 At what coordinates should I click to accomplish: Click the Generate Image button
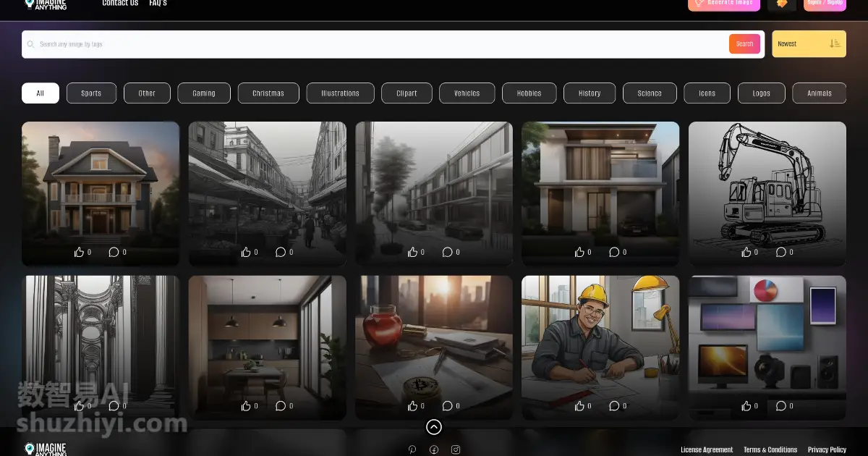pos(724,4)
